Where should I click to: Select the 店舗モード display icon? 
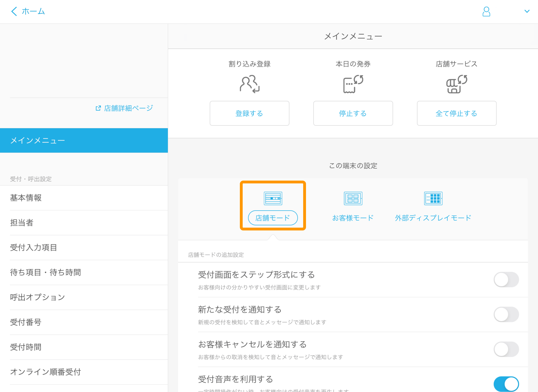[x=272, y=198]
